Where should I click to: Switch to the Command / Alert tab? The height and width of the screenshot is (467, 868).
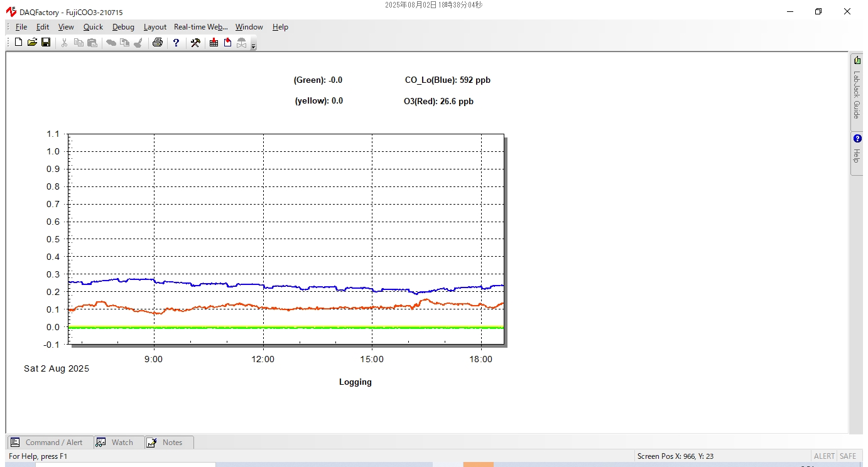coord(50,443)
